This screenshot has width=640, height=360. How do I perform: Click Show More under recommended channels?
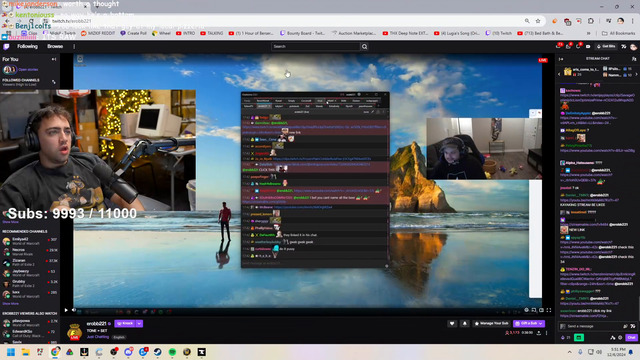[11, 304]
